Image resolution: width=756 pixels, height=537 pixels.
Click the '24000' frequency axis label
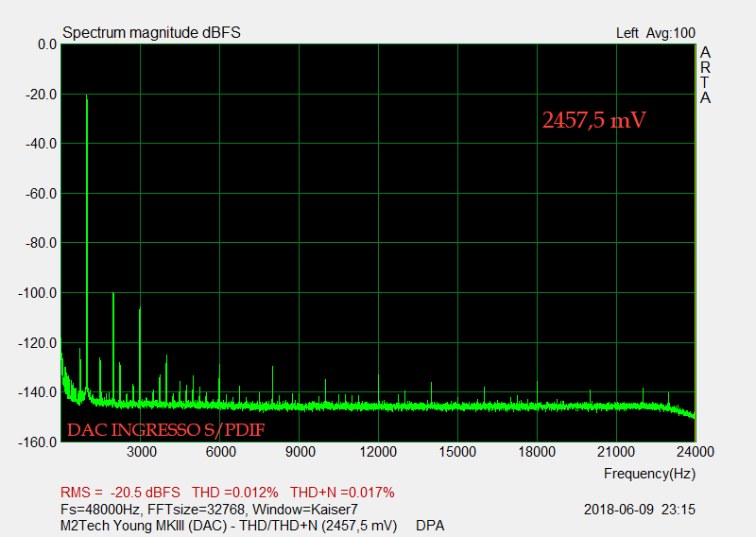[696, 452]
